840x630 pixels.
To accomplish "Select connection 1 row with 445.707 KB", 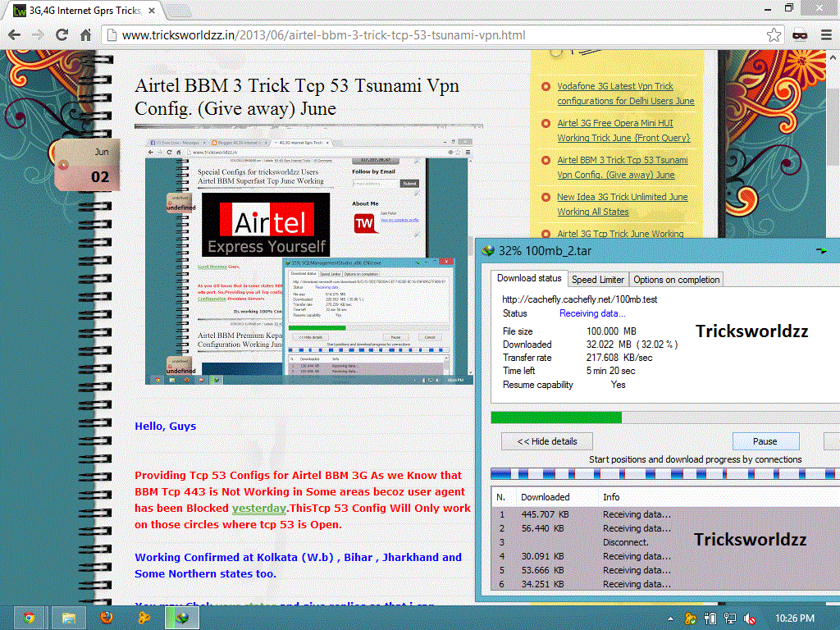I will tap(665, 514).
